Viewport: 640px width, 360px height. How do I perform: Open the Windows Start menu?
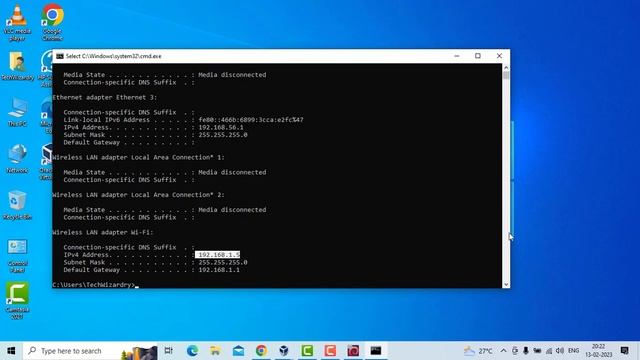pos(11,351)
